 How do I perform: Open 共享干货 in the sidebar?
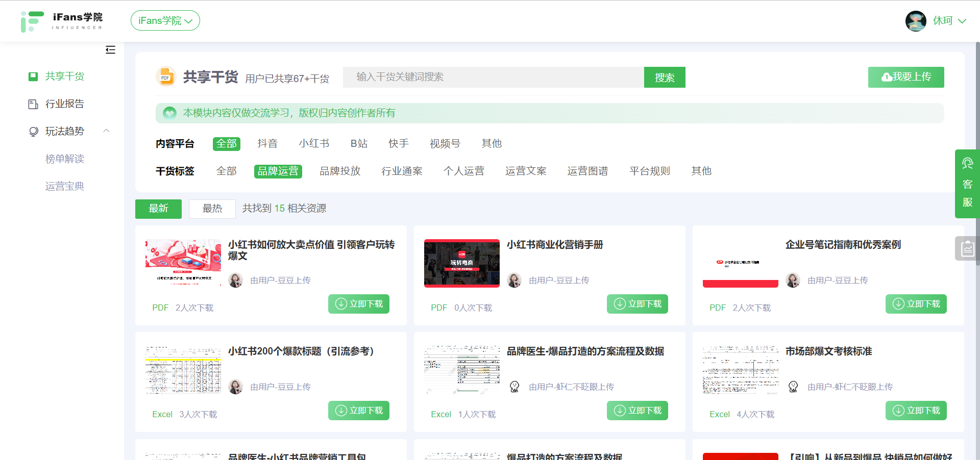[x=64, y=76]
